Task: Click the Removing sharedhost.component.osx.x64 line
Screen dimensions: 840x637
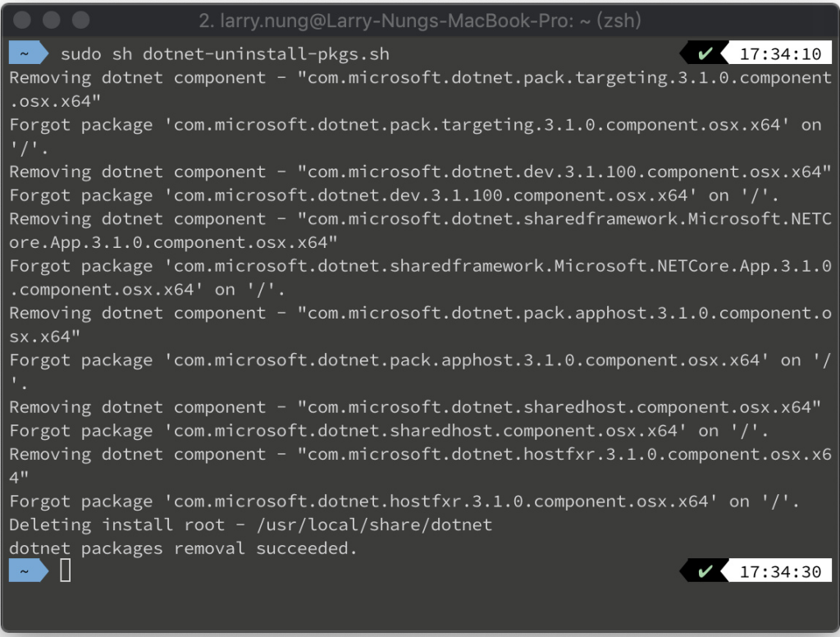Action: (x=415, y=407)
